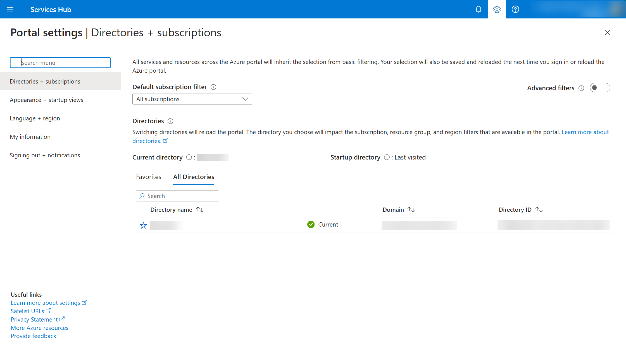Select Language + region menu item
Image resolution: width=626 pixels, height=364 pixels.
(35, 118)
